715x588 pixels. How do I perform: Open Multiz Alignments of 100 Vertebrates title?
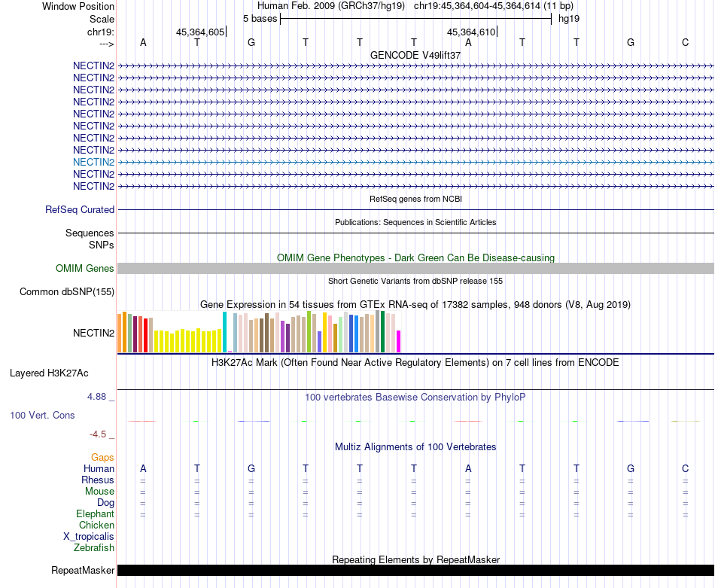415,447
